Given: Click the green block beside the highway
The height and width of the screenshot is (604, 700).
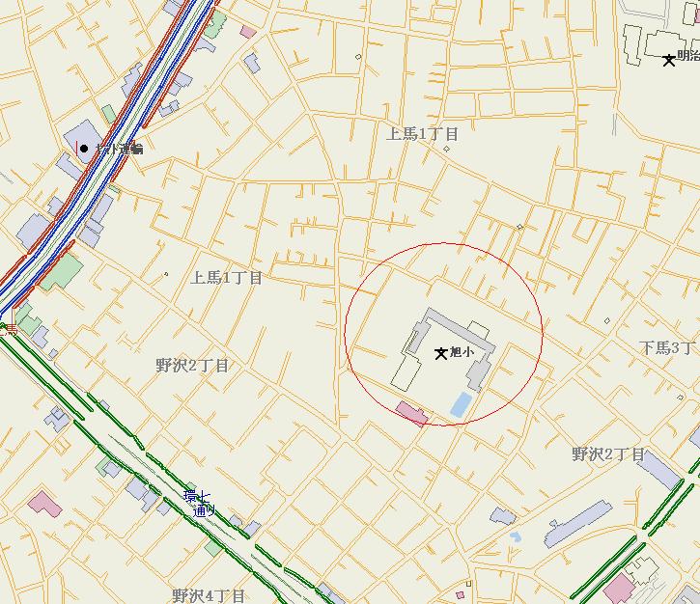Looking at the screenshot, I should point(61,272).
